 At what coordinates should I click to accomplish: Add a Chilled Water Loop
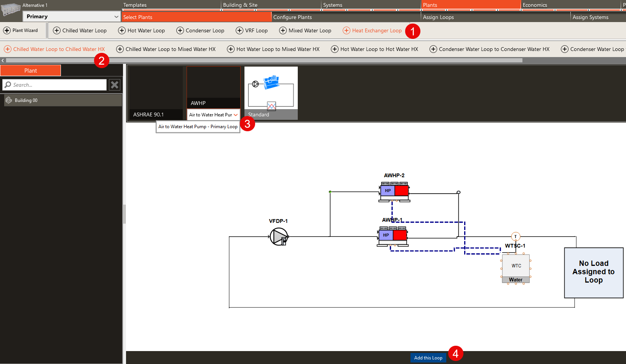click(x=80, y=30)
